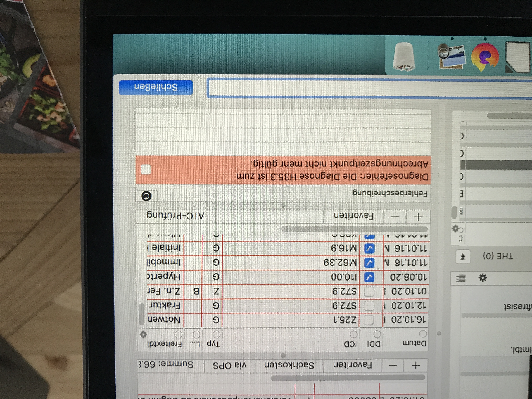Uncheck the DDI checkbox for M16.9
532x399 pixels.
(369, 248)
